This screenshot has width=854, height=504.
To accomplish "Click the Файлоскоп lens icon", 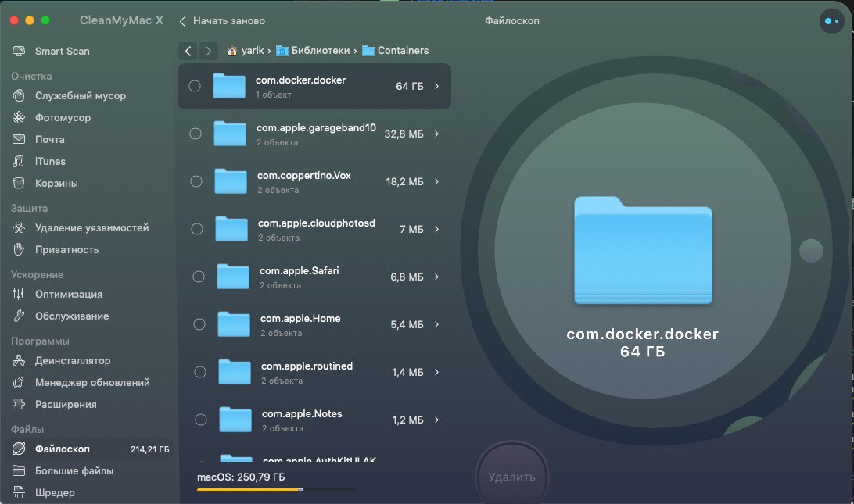I will (x=19, y=449).
